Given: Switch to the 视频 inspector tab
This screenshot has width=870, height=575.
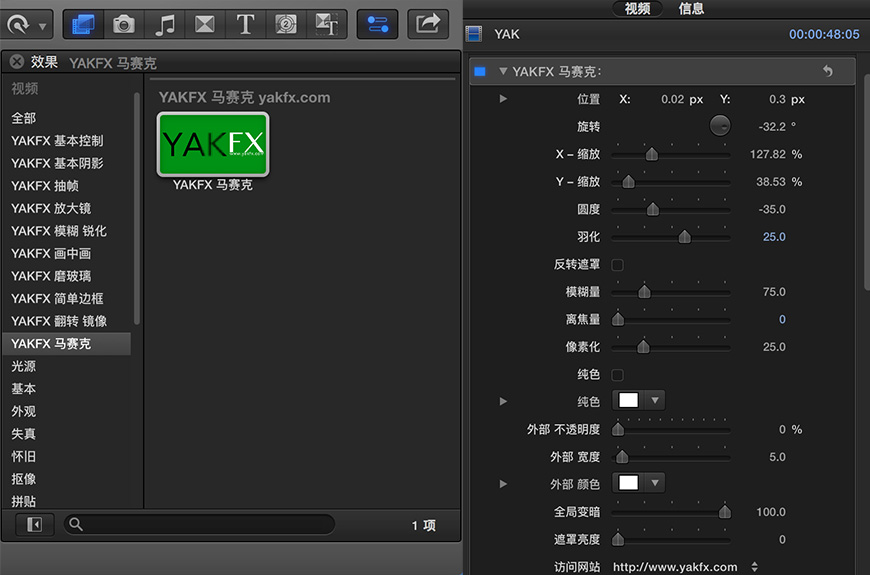Looking at the screenshot, I should coord(637,8).
